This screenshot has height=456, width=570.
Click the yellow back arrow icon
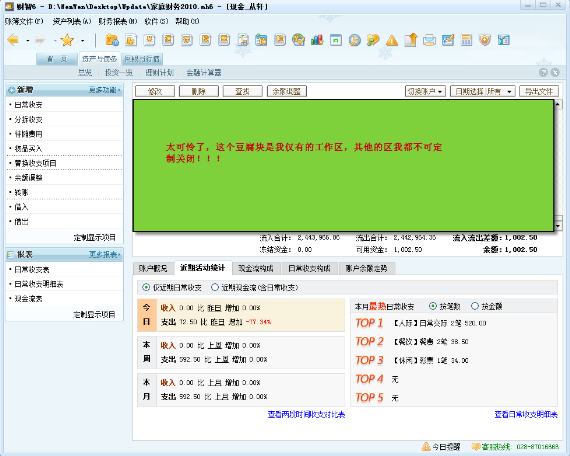[13, 40]
